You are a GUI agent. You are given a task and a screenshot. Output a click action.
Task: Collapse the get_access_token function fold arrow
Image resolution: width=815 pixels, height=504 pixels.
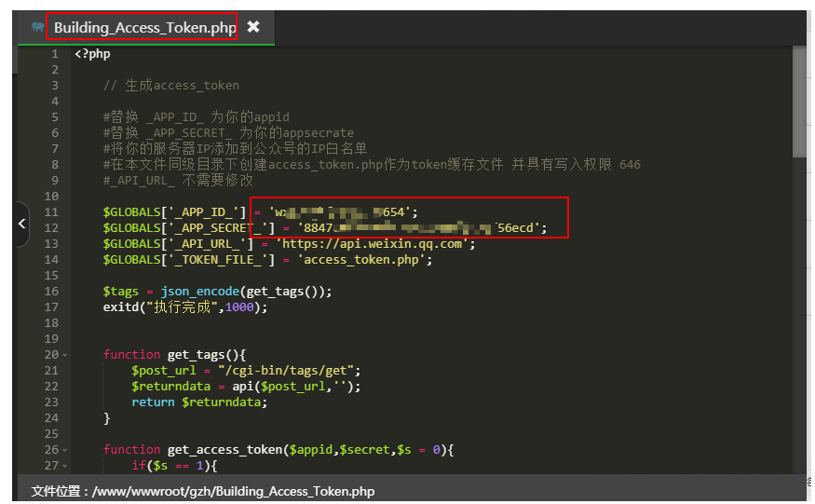pyautogui.click(x=64, y=450)
